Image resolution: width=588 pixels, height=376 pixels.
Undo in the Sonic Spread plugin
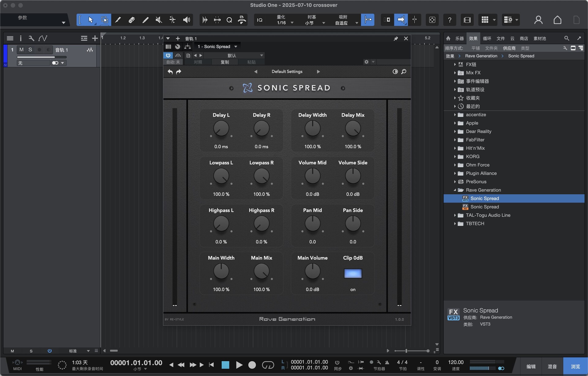(x=170, y=72)
